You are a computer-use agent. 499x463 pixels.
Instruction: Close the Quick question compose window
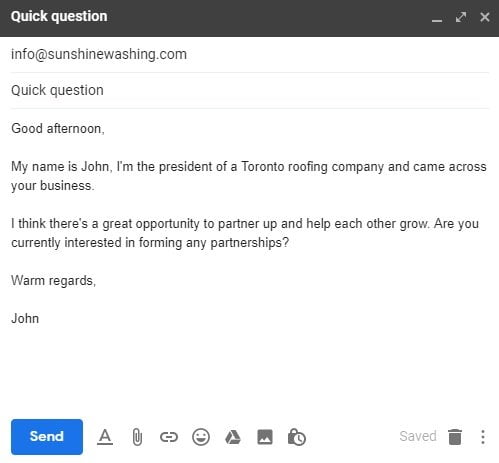(x=485, y=17)
